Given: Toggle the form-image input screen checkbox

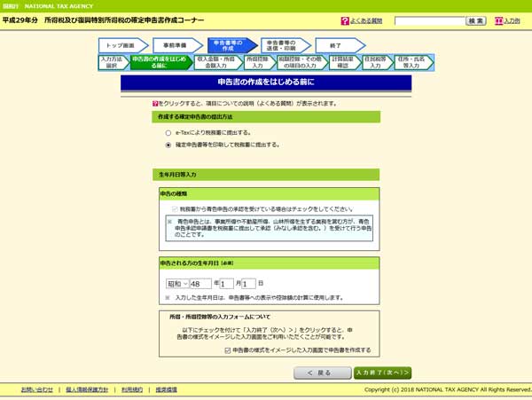Looking at the screenshot, I should click(227, 350).
